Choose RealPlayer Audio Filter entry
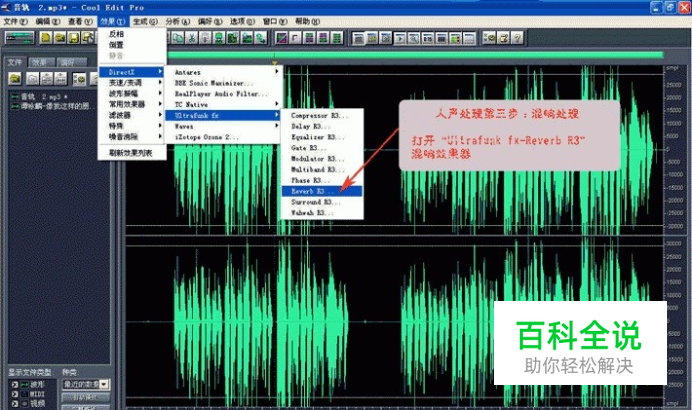This screenshot has height=410, width=692. [223, 94]
